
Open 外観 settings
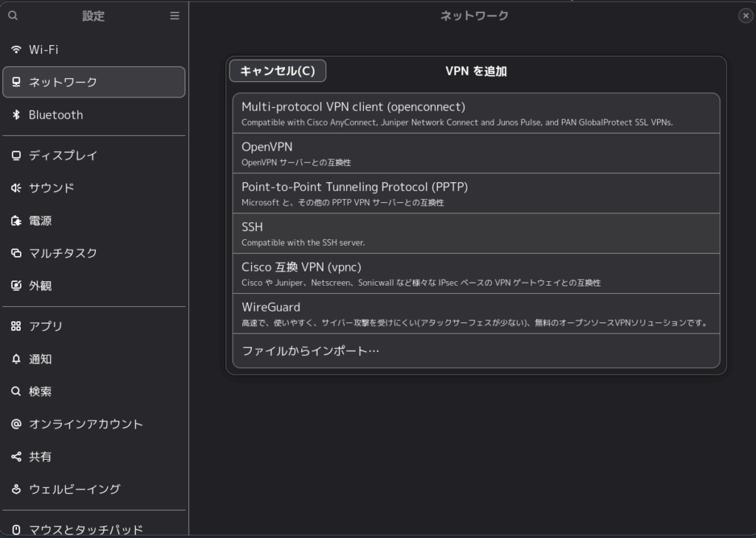(94, 286)
